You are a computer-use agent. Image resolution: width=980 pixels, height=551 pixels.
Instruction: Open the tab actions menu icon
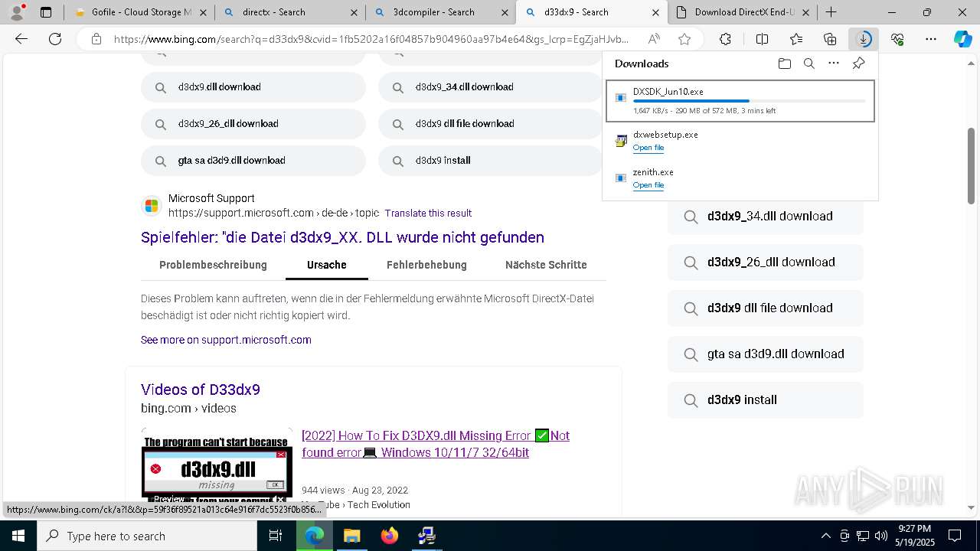coord(46,12)
